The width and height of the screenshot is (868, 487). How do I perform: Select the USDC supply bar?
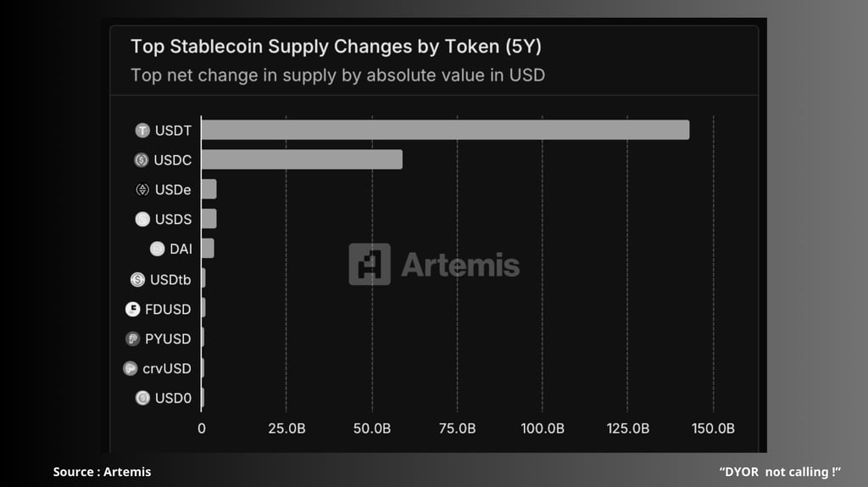coord(302,160)
